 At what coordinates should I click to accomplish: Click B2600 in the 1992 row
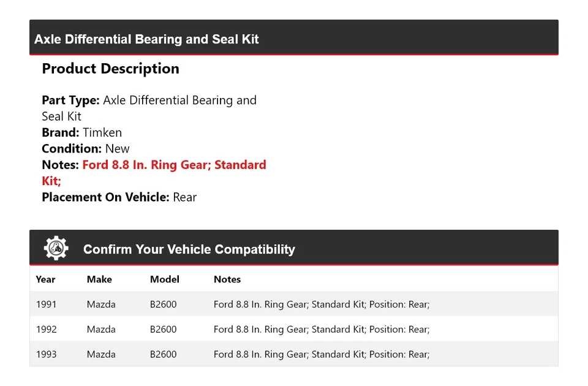[163, 330]
